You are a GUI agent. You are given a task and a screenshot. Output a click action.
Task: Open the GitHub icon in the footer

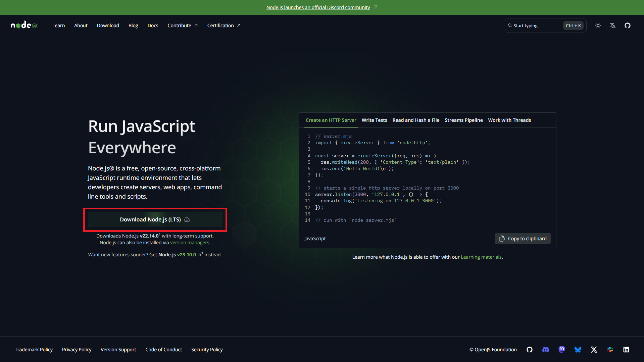(530, 350)
